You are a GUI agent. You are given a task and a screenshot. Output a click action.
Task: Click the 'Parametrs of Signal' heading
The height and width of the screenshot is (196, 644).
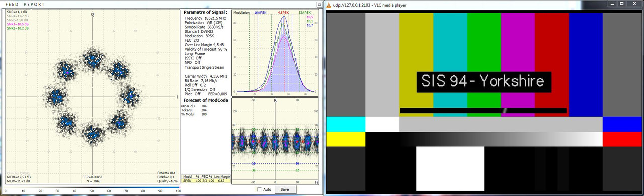tap(205, 12)
